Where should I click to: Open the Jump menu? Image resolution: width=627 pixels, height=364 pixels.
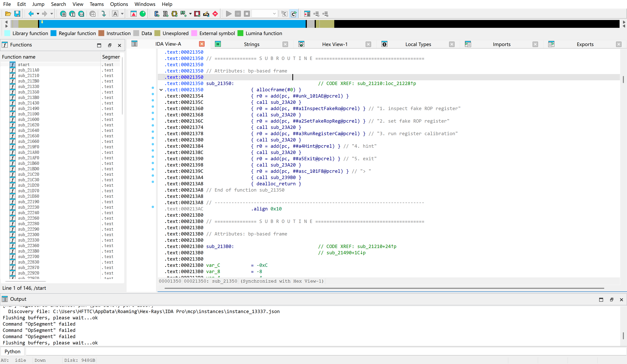pos(38,4)
